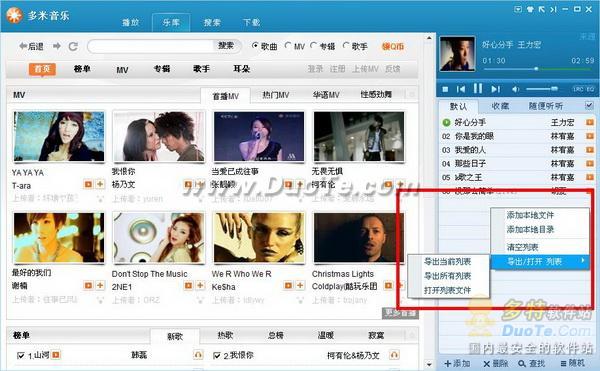Play Don't Stop The Music MV icon
Screen dimensions: 600x371
click(x=188, y=285)
